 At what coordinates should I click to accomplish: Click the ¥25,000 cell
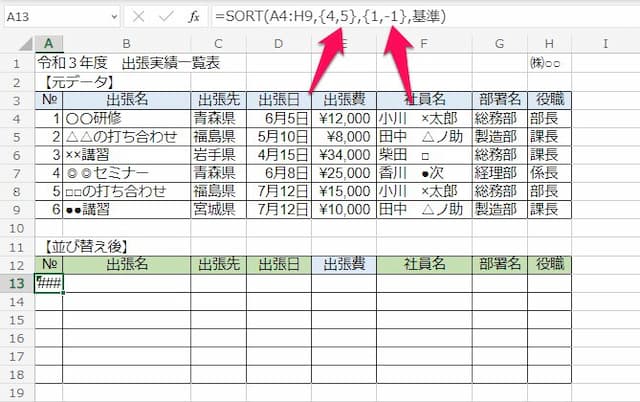pyautogui.click(x=344, y=173)
